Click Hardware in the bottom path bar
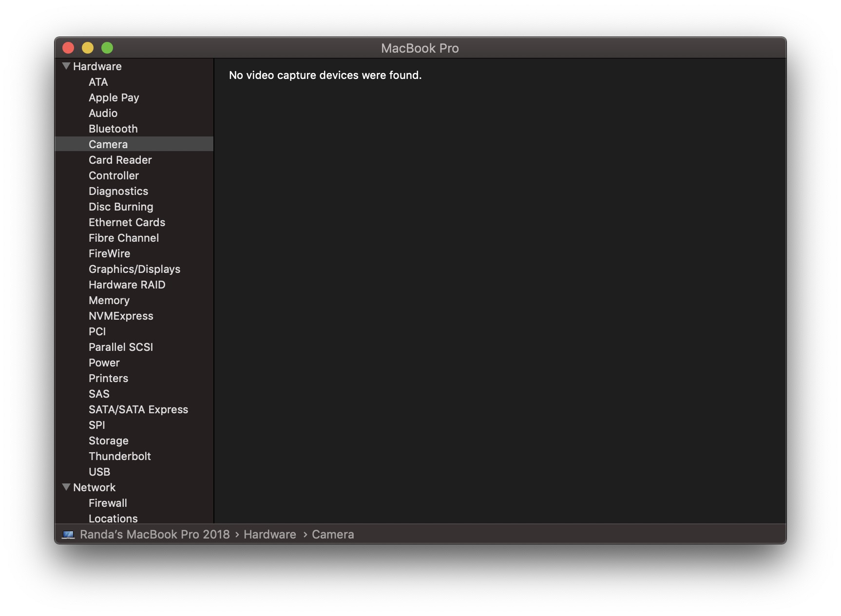The height and width of the screenshot is (616, 841). (270, 534)
